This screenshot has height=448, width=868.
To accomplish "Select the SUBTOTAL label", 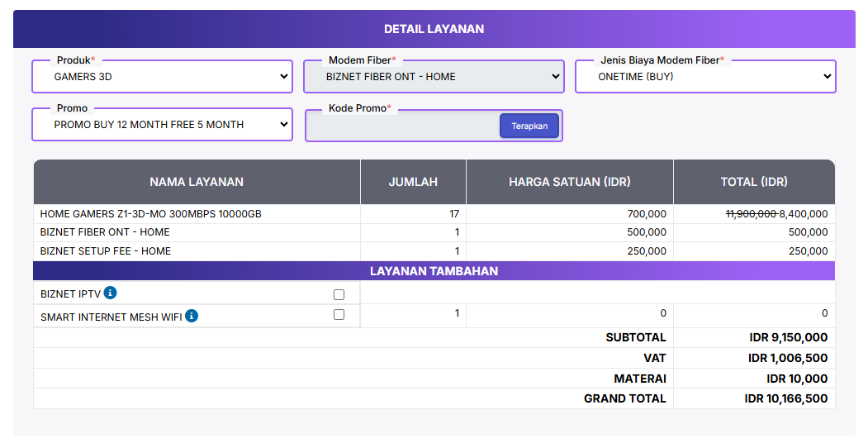I will pos(636,337).
